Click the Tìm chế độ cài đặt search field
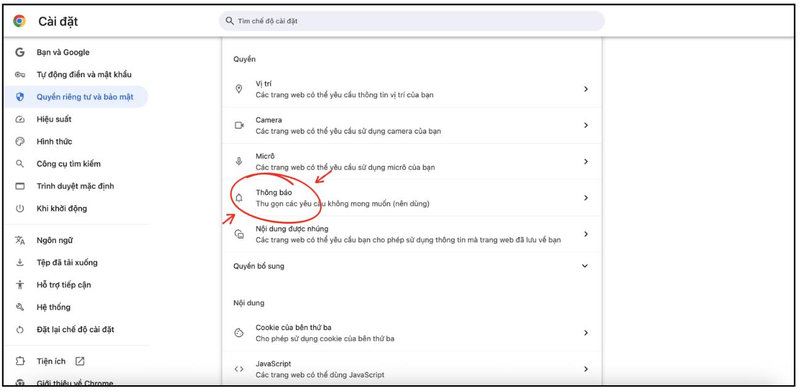 pos(412,21)
